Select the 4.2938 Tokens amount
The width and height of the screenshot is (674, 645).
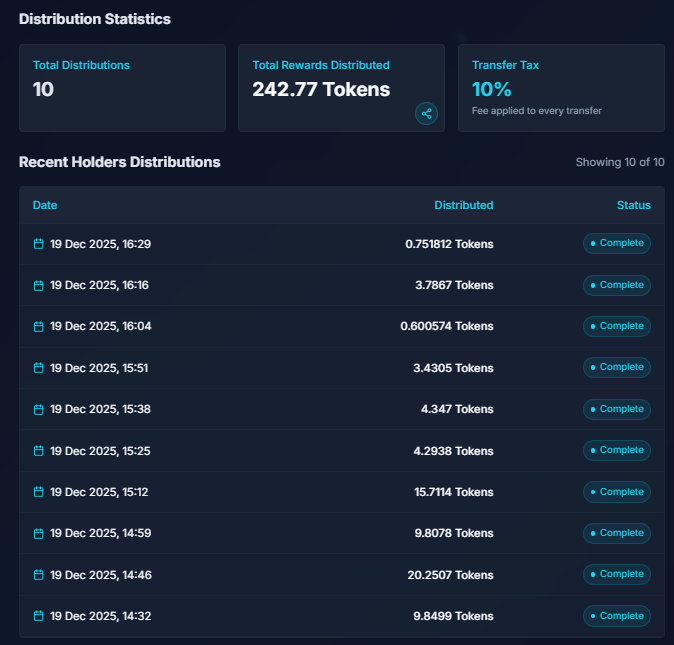point(453,451)
